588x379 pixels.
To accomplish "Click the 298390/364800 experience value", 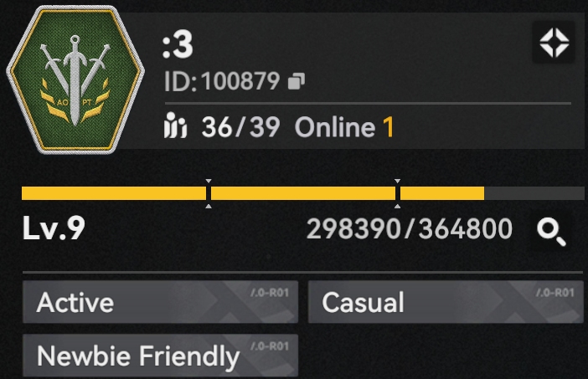I will 410,229.
